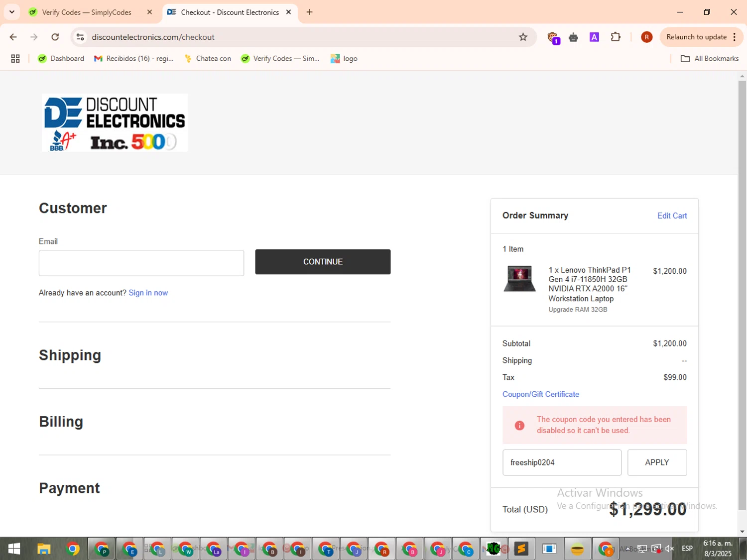Open Chrome profile P window on taskbar
This screenshot has width=747, height=560.
[102, 549]
